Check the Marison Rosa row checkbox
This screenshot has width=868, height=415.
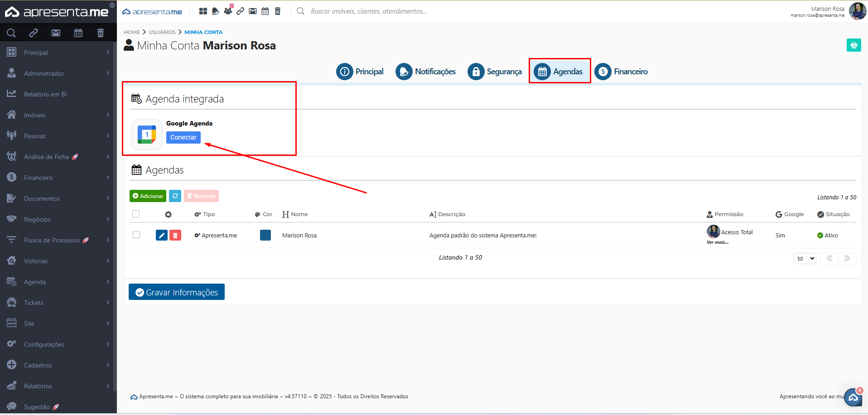coord(136,235)
